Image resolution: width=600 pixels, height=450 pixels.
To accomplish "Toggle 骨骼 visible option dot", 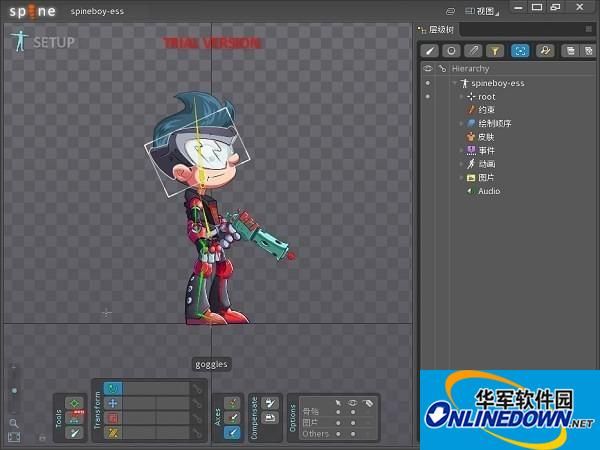I will pyautogui.click(x=353, y=412).
